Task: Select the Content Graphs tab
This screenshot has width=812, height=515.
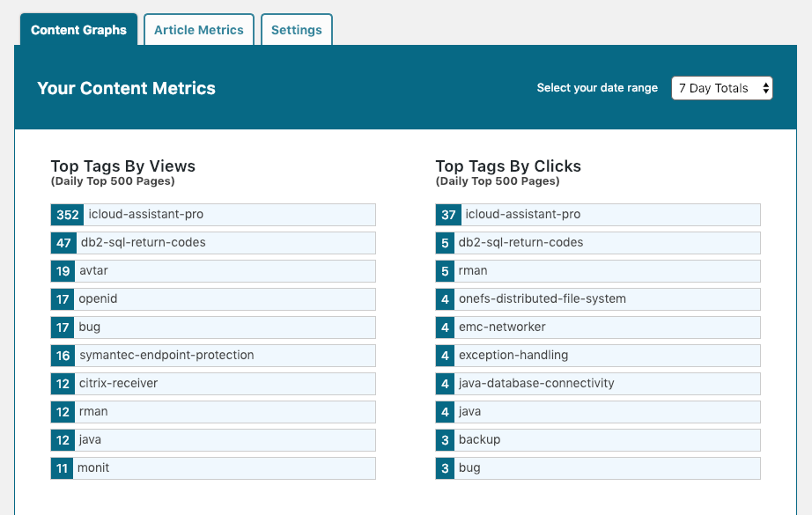Action: point(78,30)
